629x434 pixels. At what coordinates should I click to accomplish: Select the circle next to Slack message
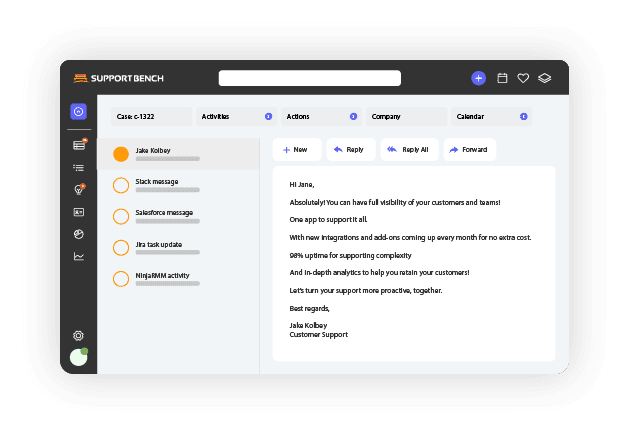tap(121, 185)
